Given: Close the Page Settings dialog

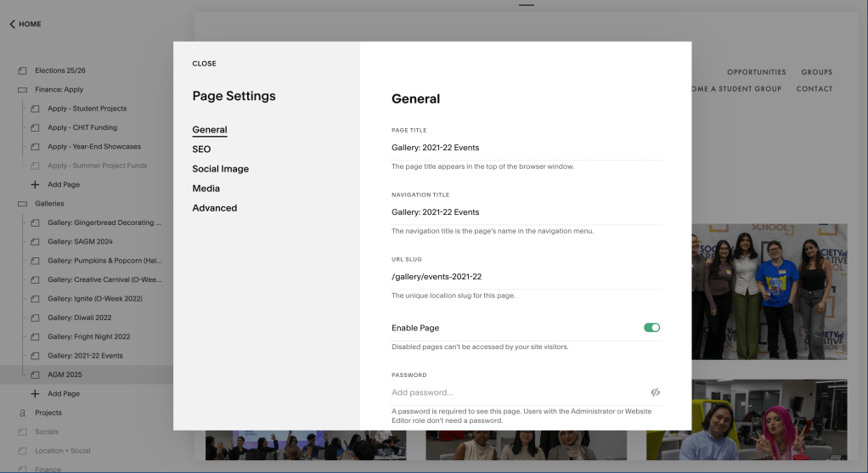Looking at the screenshot, I should [204, 64].
